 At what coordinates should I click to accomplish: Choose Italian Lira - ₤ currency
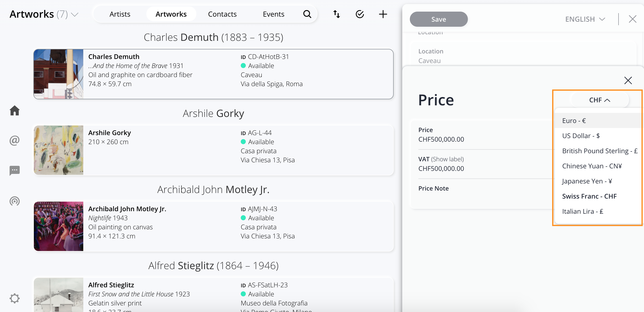click(x=599, y=211)
